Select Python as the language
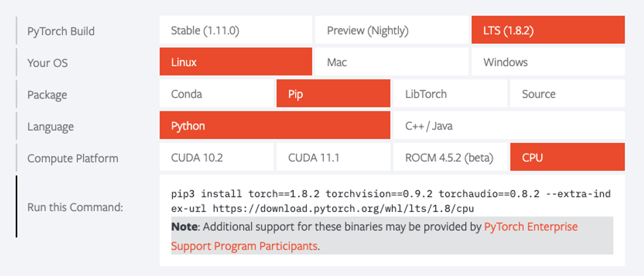Image resolution: width=644 pixels, height=276 pixels. click(275, 125)
